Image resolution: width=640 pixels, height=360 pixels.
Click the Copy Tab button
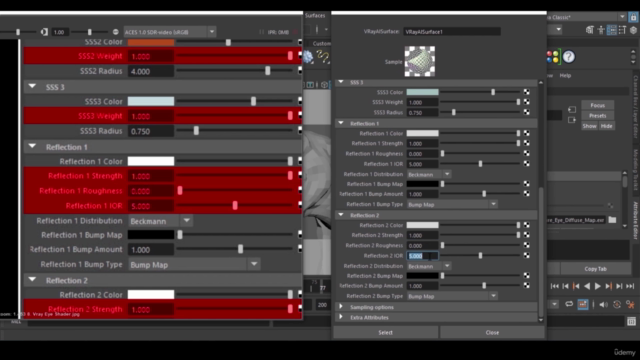tap(596, 269)
